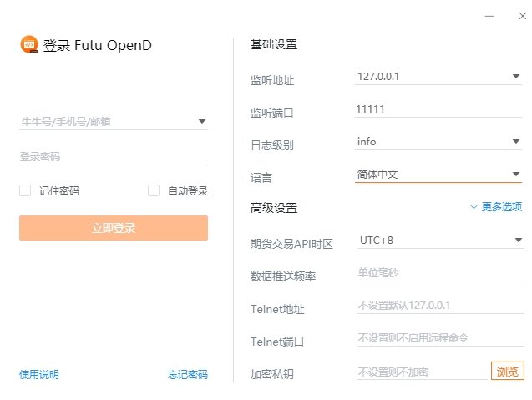Open the 监听地址 dropdown
Viewport: 532px width, 400px height.
pyautogui.click(x=516, y=77)
